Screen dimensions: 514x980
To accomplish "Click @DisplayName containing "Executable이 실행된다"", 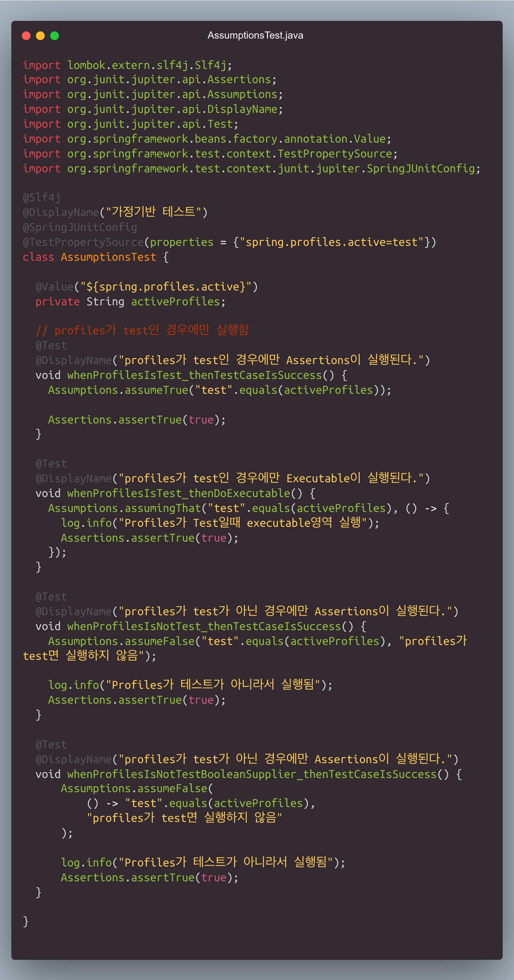I will [x=233, y=478].
